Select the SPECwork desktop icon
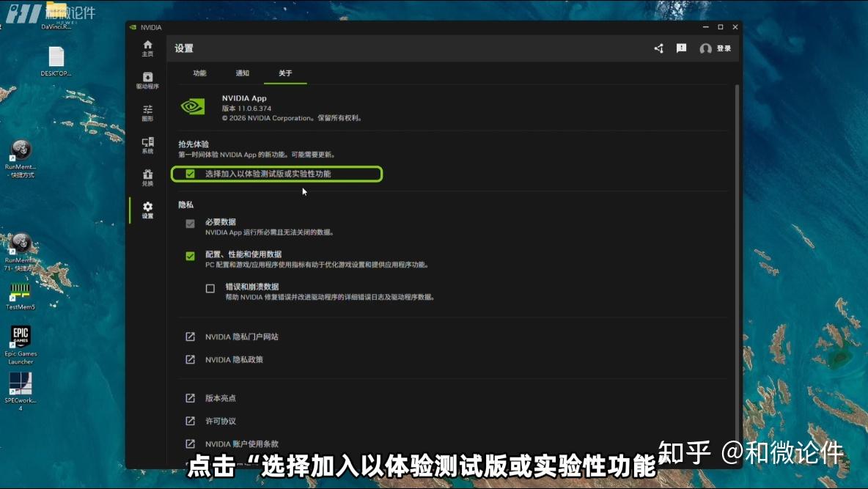This screenshot has height=489, width=868. click(x=21, y=391)
